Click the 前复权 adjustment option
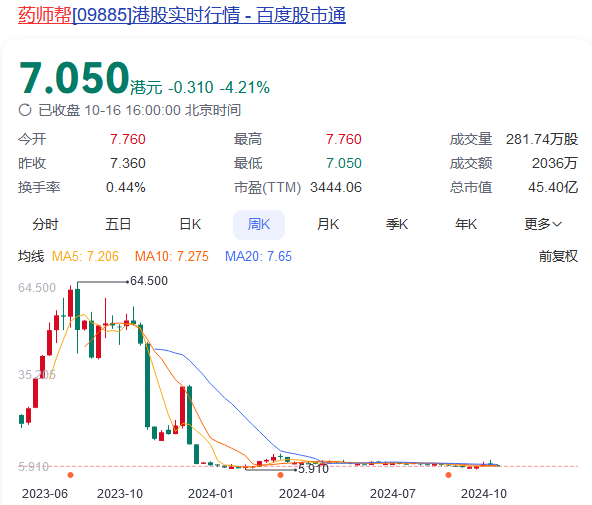This screenshot has width=592, height=505. [558, 256]
